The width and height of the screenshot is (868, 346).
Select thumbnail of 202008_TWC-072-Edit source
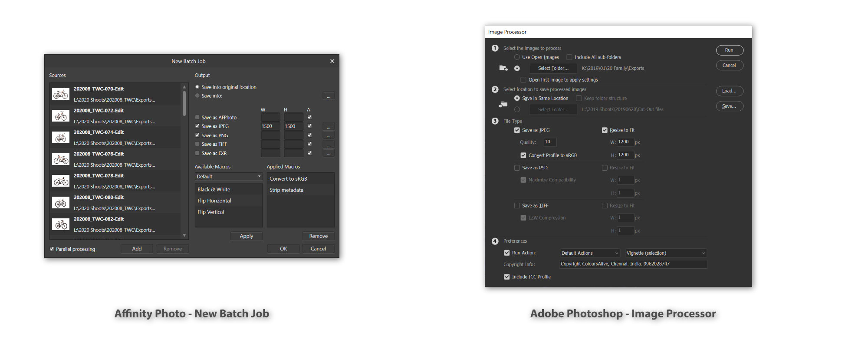61,116
